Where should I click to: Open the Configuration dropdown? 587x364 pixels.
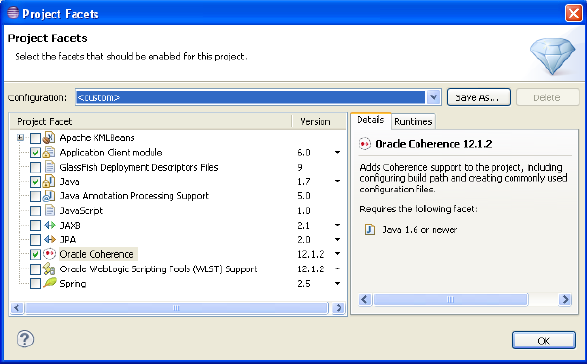tap(433, 97)
